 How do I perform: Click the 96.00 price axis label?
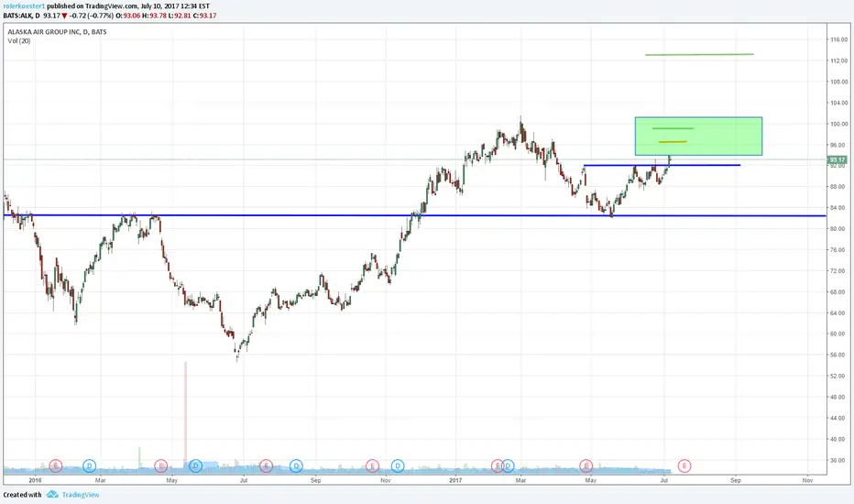pyautogui.click(x=838, y=145)
